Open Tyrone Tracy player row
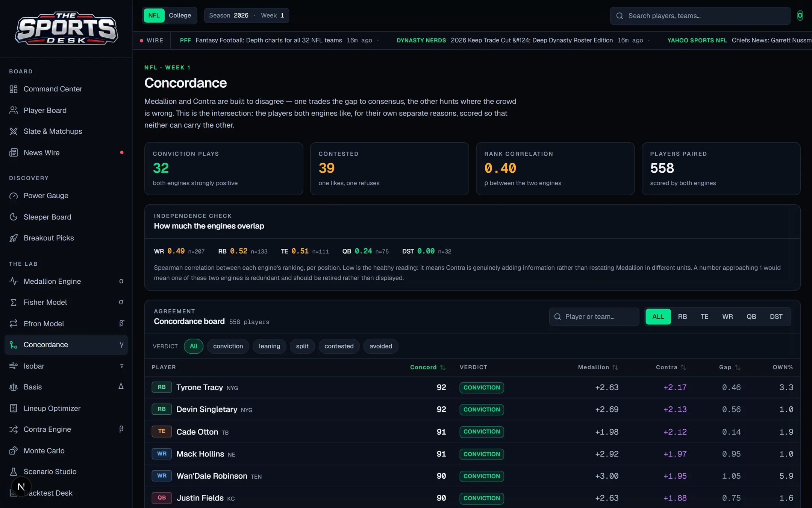This screenshot has width=812, height=508. coord(473,388)
